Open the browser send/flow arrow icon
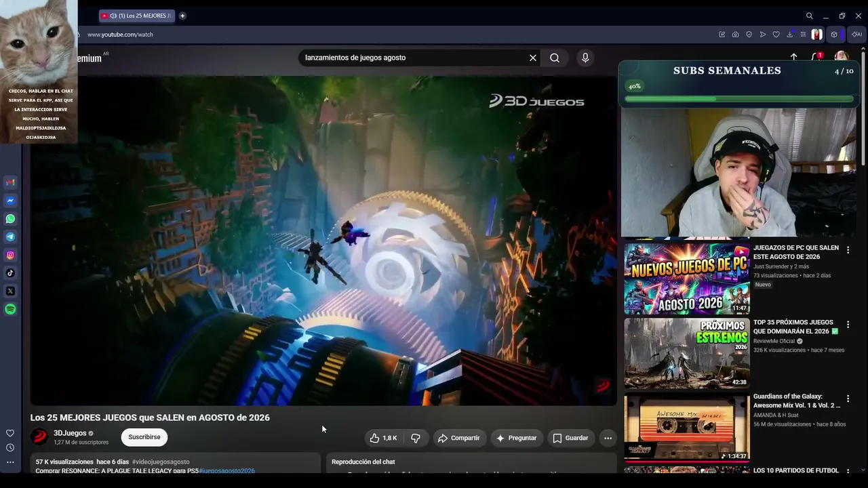The width and height of the screenshot is (868, 488). pos(763,35)
